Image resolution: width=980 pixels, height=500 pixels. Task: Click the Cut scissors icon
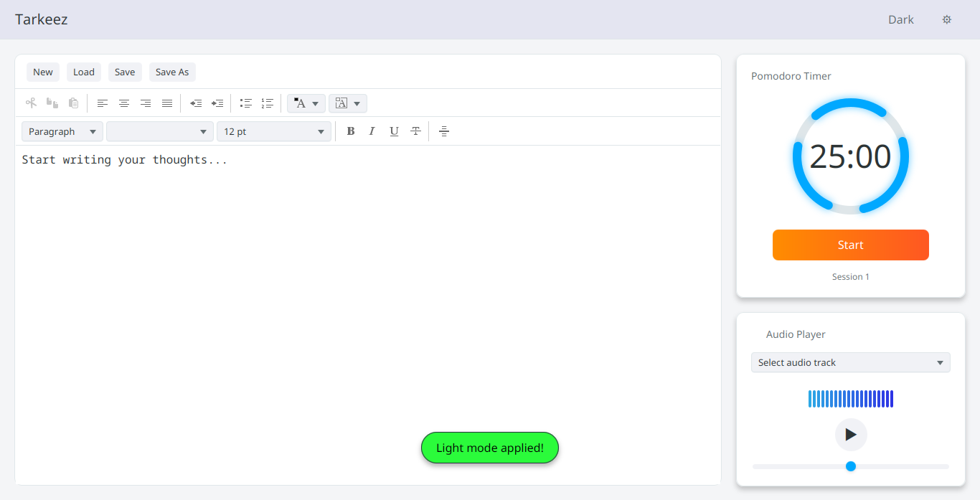(31, 103)
